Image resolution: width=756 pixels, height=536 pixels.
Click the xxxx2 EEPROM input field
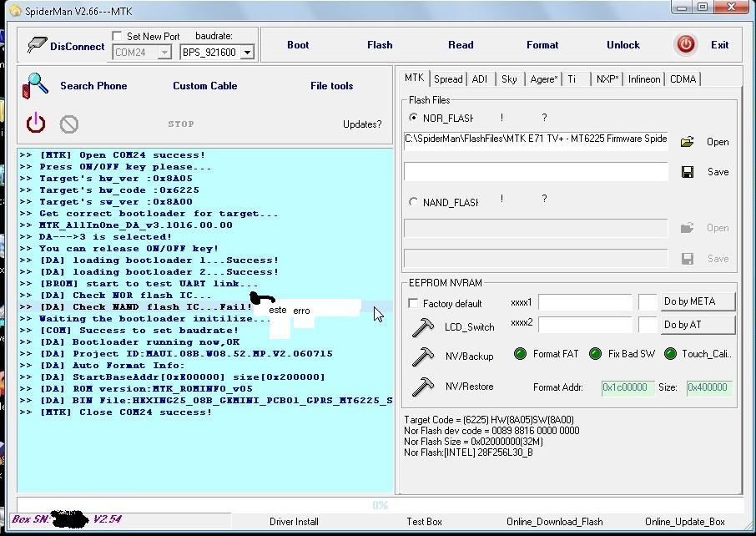(x=585, y=325)
